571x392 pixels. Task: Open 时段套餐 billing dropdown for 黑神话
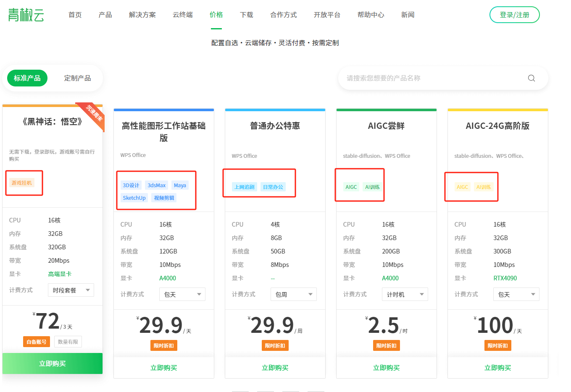[x=71, y=290]
